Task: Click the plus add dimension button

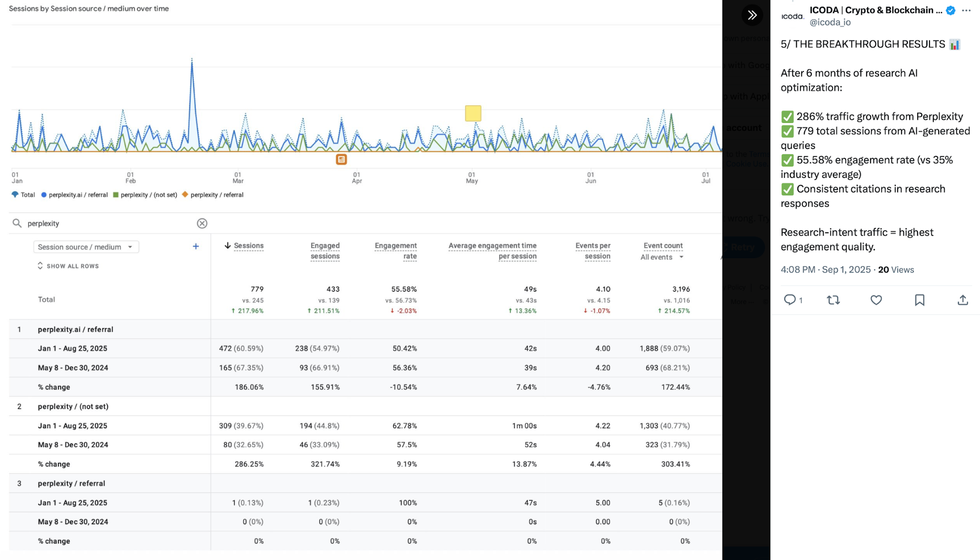Action: tap(196, 246)
